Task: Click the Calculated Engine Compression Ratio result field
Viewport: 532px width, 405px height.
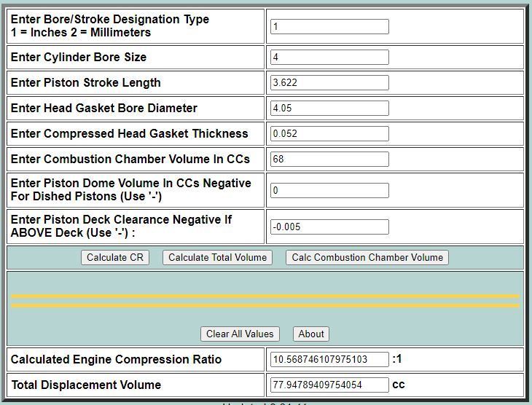Action: (x=329, y=359)
